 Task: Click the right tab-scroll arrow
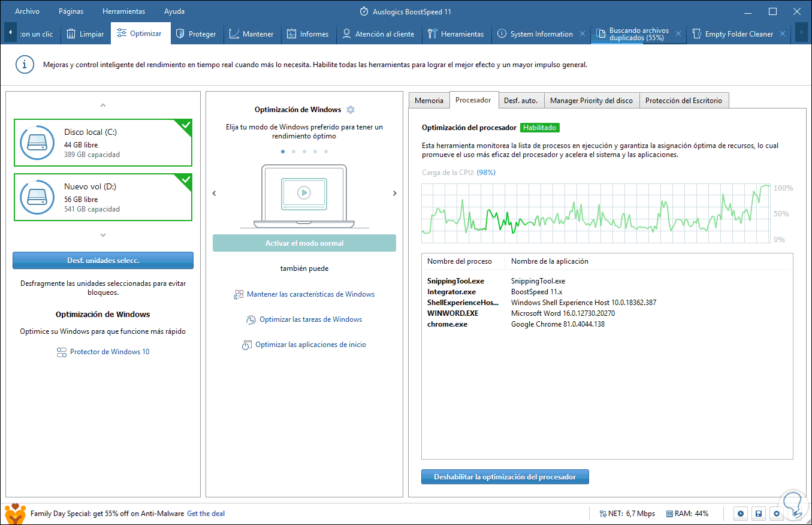click(x=802, y=33)
